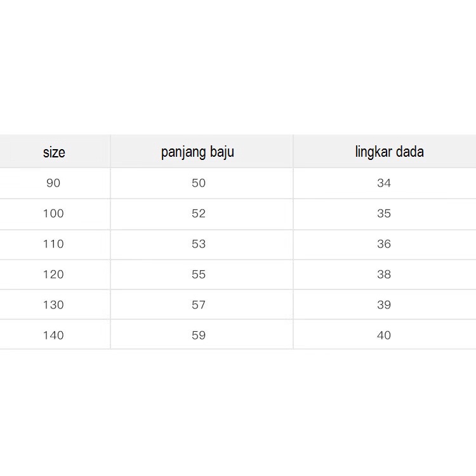Screen dimensions: 476x476
Task: Select the size 140 cell
Action: [53, 336]
